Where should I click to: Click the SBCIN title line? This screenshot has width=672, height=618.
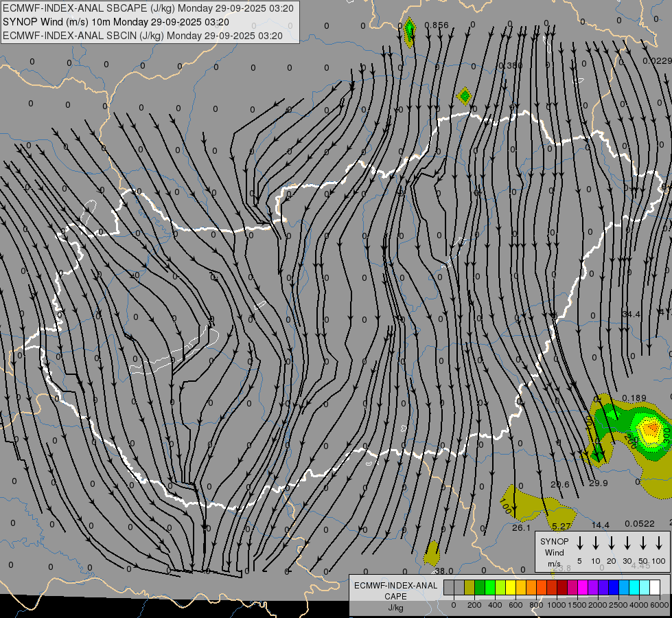(142, 36)
